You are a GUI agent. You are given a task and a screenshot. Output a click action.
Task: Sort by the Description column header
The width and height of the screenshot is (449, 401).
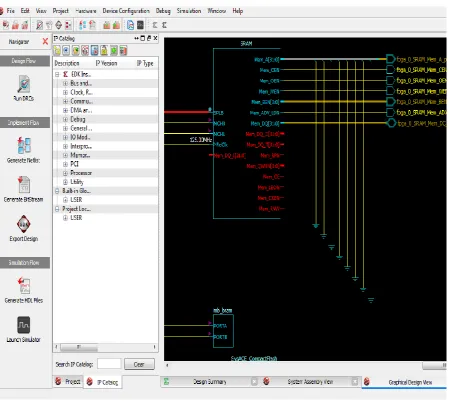[x=67, y=63]
